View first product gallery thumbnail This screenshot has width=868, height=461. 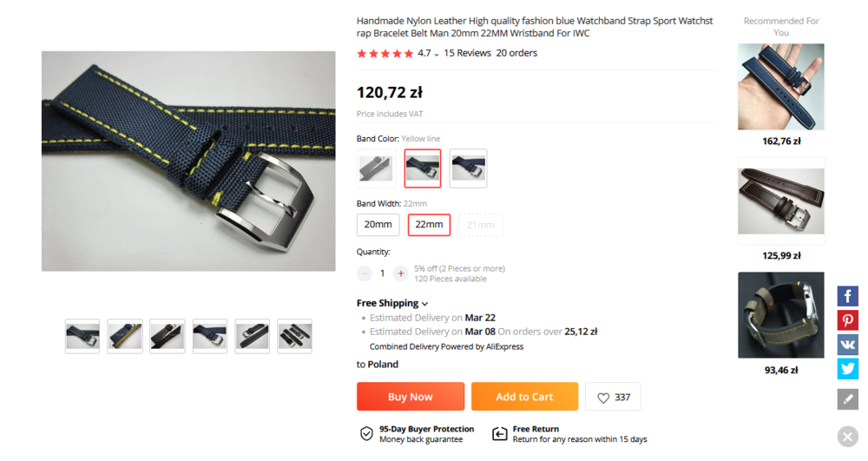[82, 336]
